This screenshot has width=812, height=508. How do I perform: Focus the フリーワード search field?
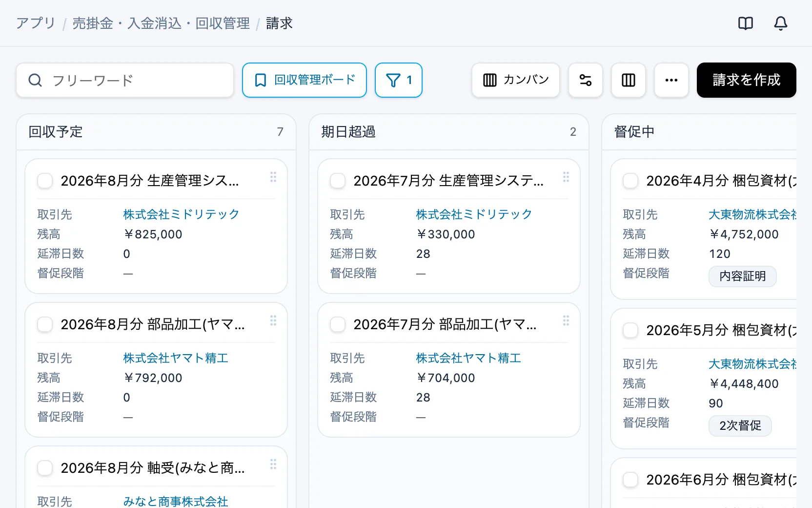[125, 80]
